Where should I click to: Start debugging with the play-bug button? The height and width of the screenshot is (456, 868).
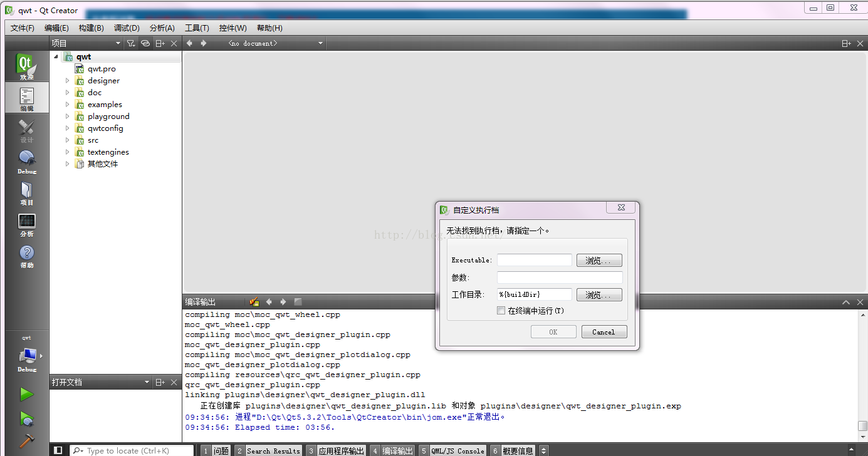coord(26,418)
